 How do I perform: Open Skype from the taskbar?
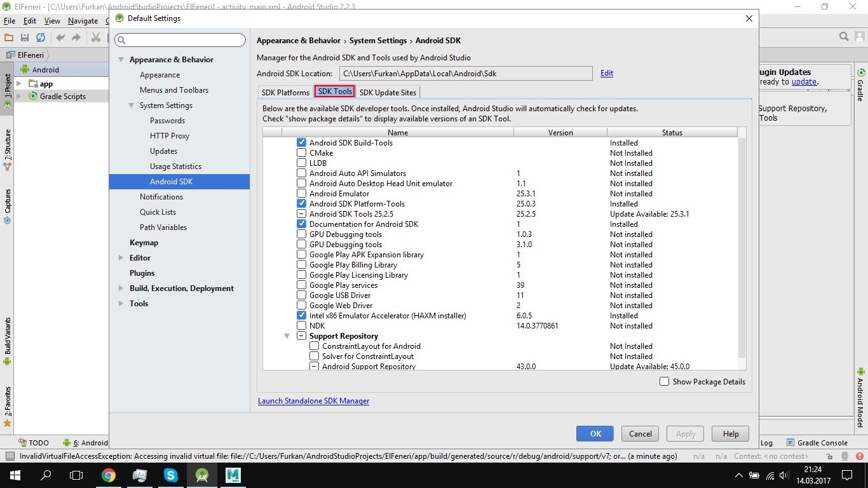coord(171,475)
